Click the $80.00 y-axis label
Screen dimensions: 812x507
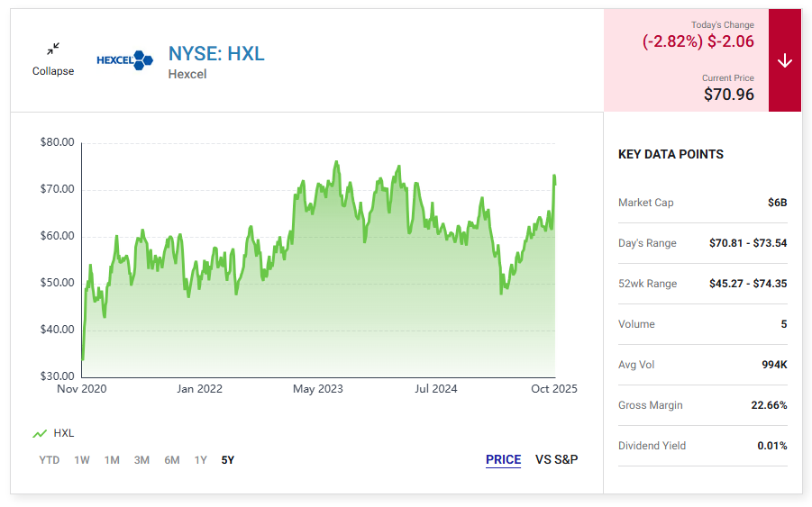58,142
